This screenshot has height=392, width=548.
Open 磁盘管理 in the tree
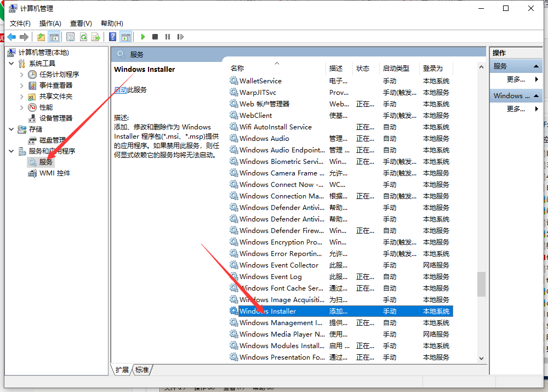pos(53,140)
